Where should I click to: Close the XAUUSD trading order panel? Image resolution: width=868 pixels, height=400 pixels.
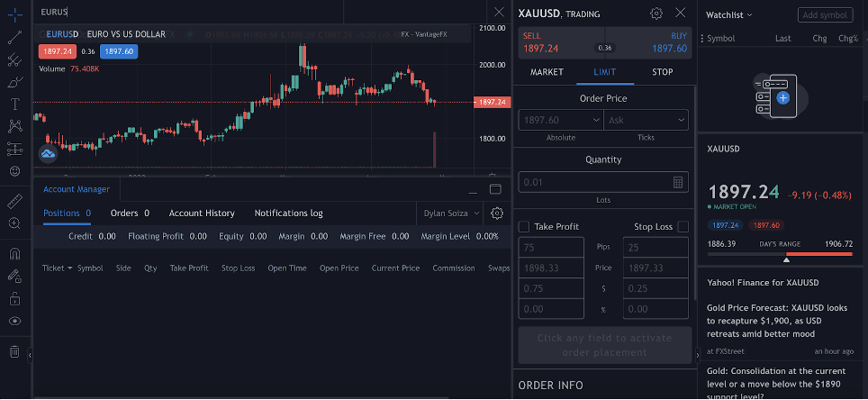(681, 13)
